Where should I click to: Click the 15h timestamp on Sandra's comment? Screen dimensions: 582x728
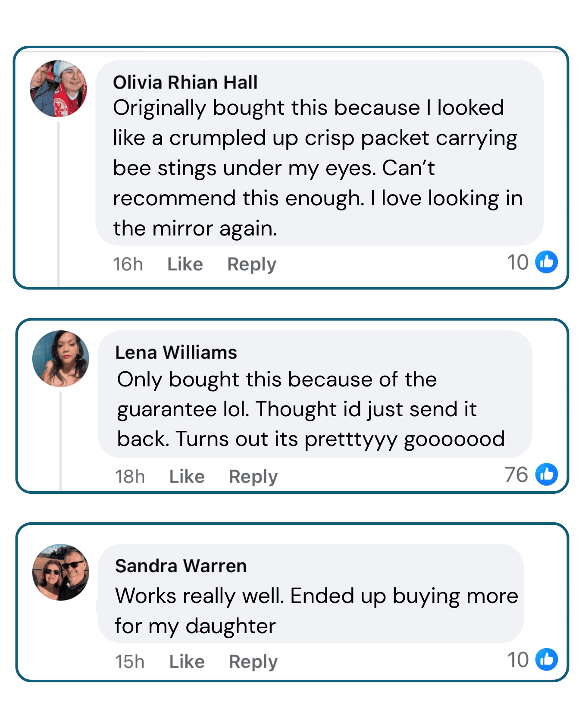[x=129, y=662]
